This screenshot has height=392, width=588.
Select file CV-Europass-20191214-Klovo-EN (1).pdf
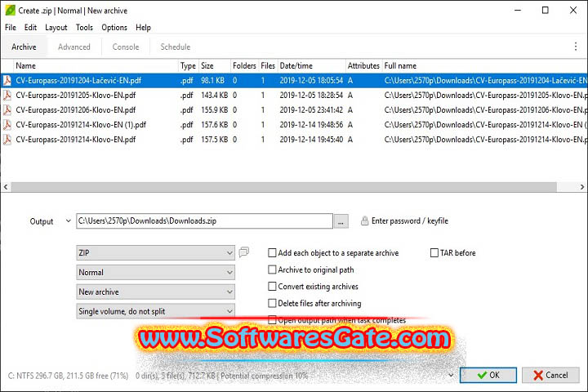tap(81, 124)
